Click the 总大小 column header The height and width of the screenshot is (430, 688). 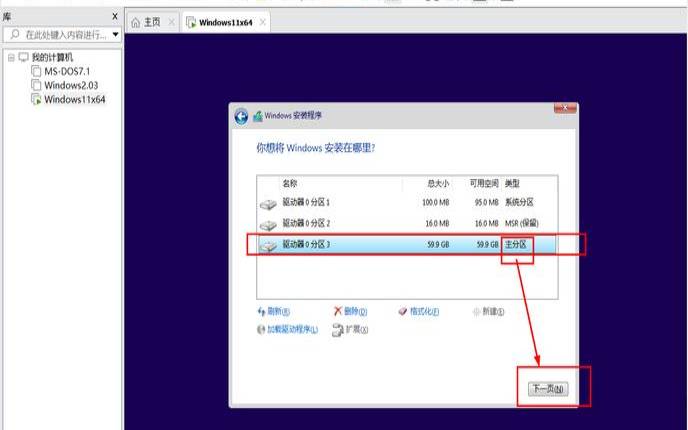pos(438,183)
